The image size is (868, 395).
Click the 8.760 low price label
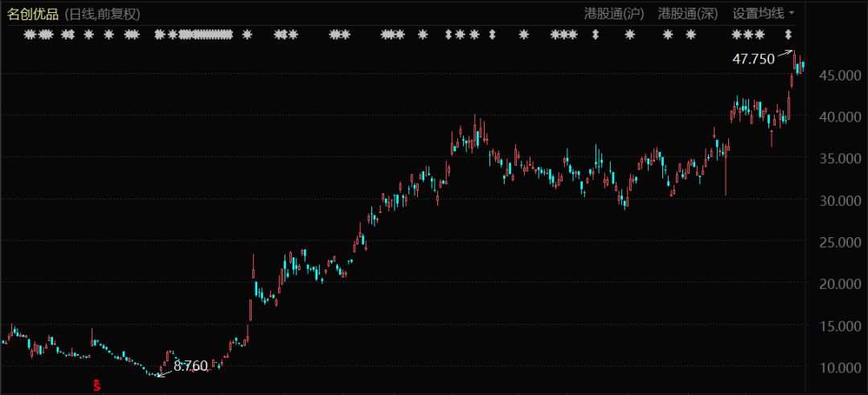tap(190, 366)
